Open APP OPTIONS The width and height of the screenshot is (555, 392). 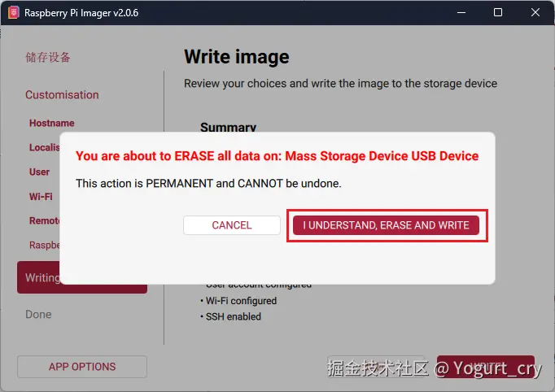coord(82,367)
